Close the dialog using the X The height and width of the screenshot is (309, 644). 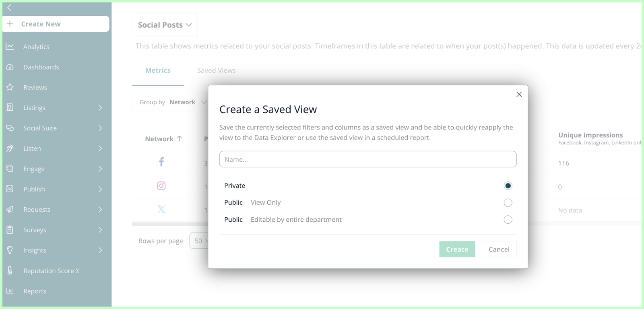(x=519, y=95)
